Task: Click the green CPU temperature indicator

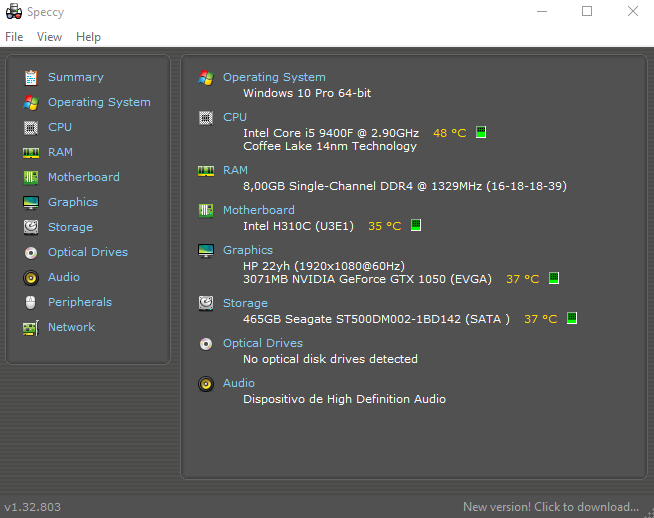Action: (x=481, y=132)
